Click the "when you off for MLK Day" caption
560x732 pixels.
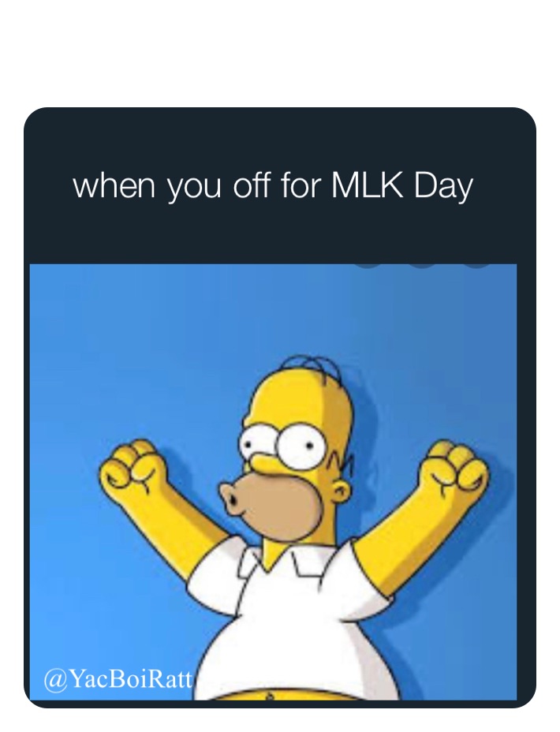coord(273,188)
